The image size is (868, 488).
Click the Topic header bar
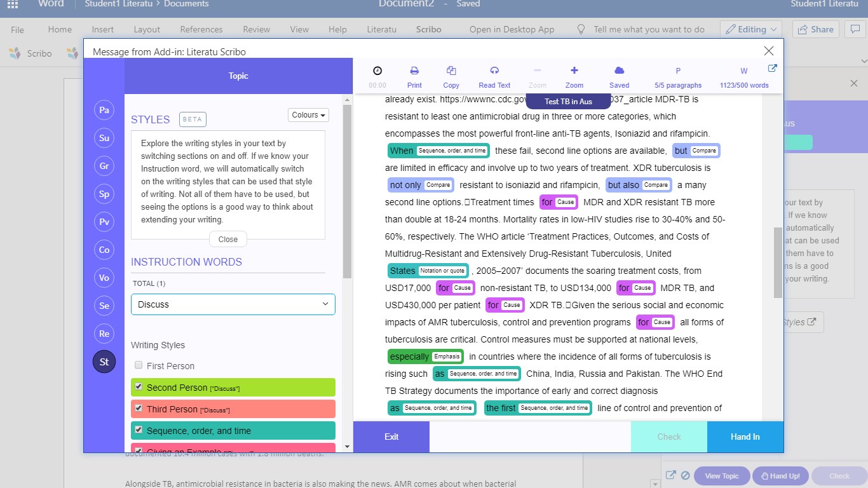(x=238, y=76)
